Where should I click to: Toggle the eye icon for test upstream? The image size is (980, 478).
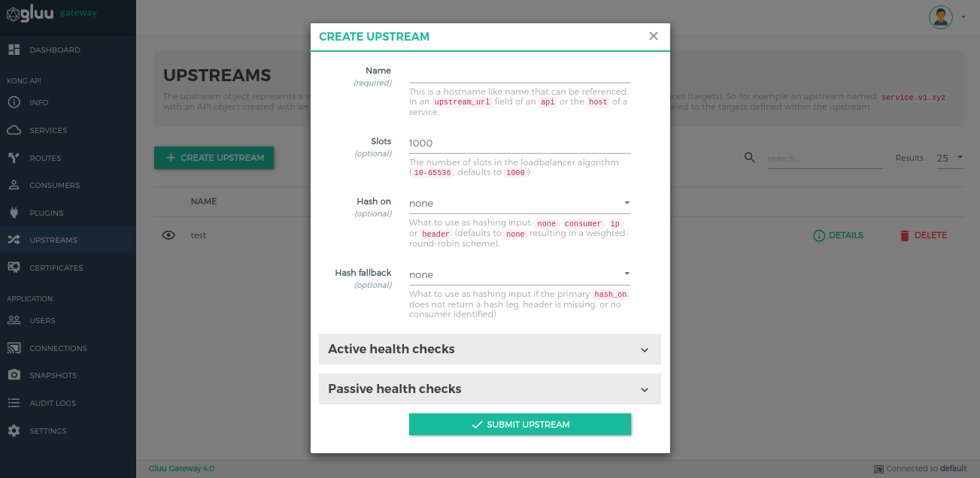(x=168, y=235)
